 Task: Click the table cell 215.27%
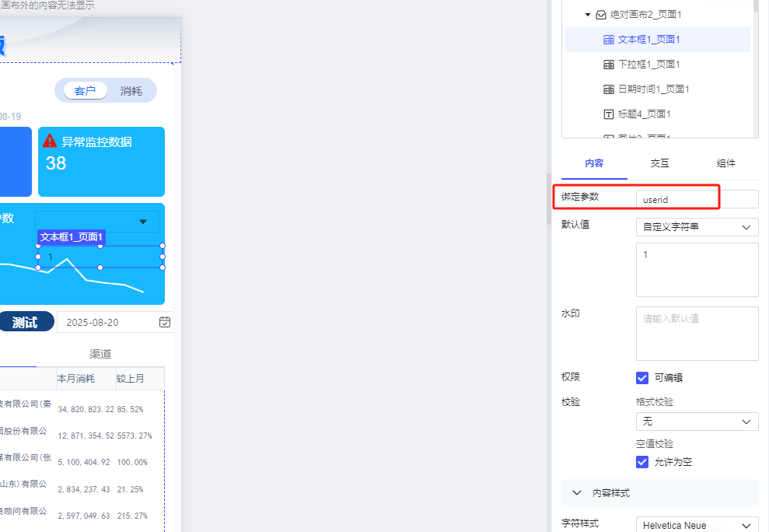tap(132, 516)
